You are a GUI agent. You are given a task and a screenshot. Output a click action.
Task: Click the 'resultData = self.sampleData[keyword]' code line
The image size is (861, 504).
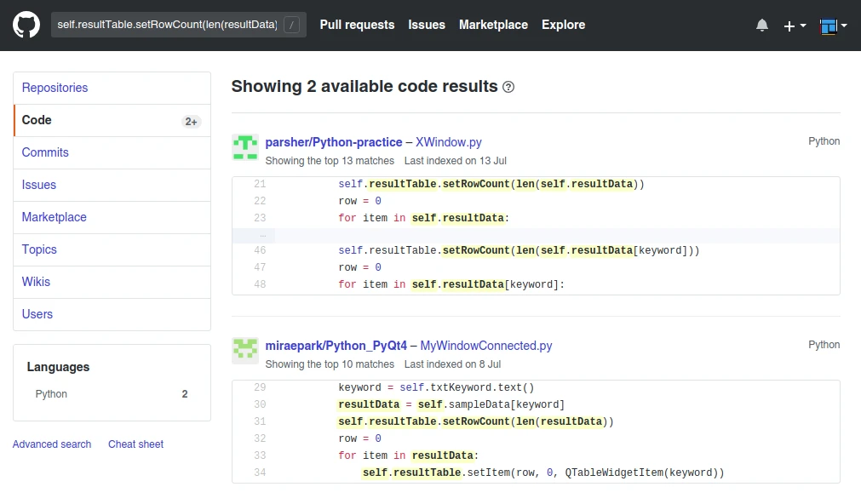(451, 404)
